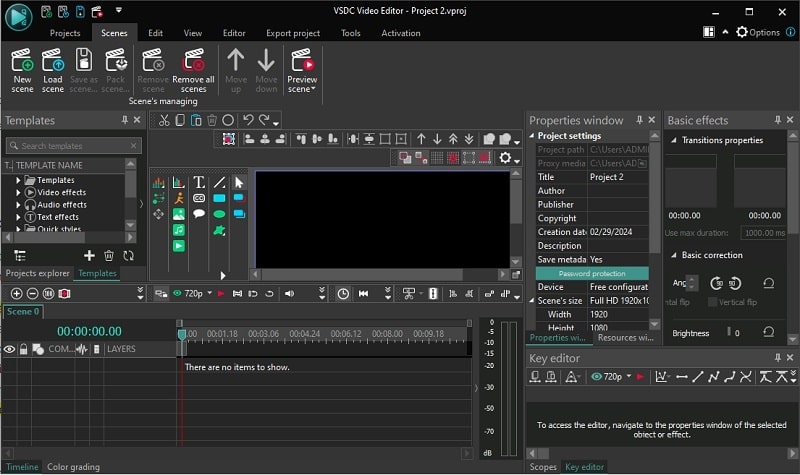
Task: Click the timeline clock icon
Action: coord(343,293)
